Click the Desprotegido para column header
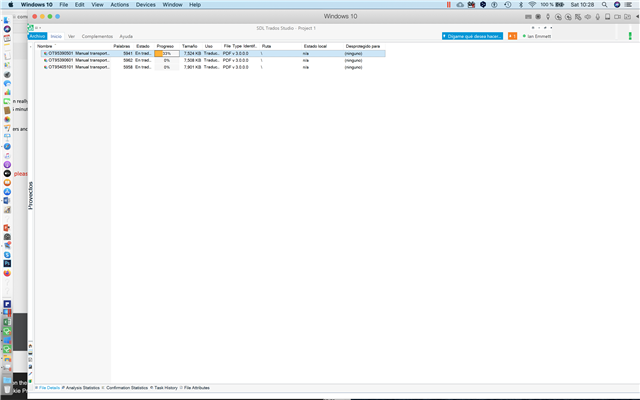640x400 pixels. pos(362,46)
